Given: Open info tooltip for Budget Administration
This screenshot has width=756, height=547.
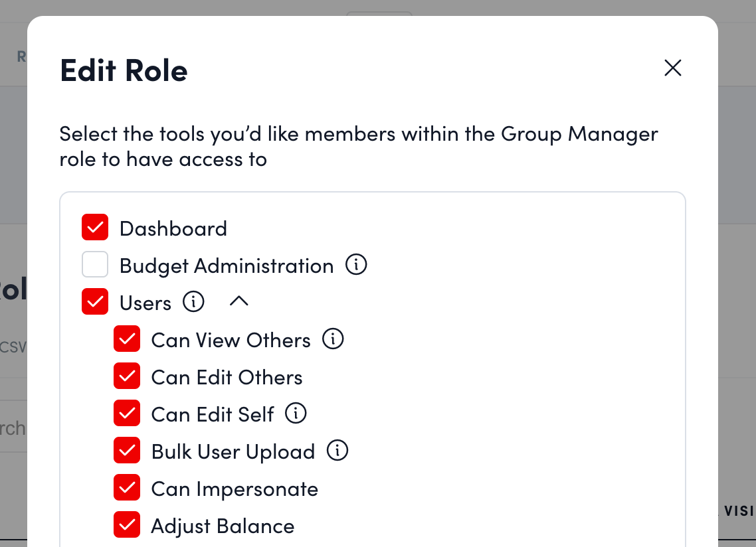Looking at the screenshot, I should [x=357, y=264].
